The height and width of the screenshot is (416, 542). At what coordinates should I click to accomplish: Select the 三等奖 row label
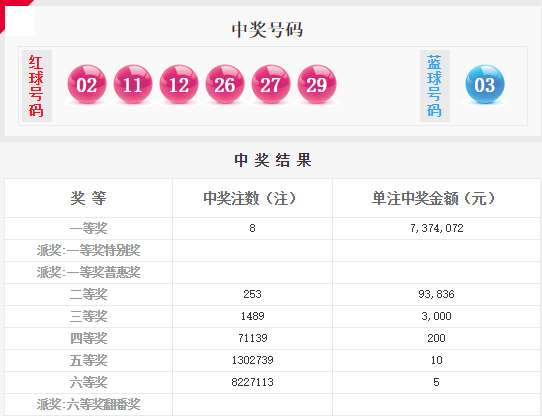click(x=88, y=316)
